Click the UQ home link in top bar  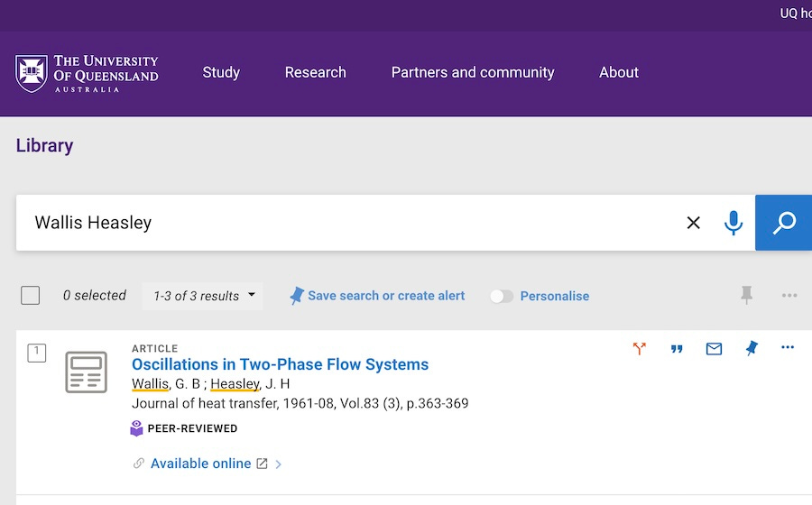point(796,14)
